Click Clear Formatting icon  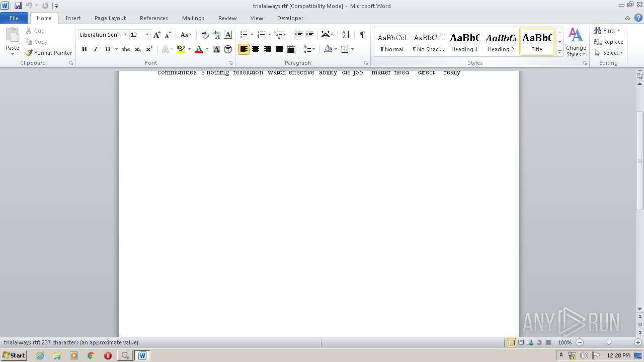pos(204,35)
